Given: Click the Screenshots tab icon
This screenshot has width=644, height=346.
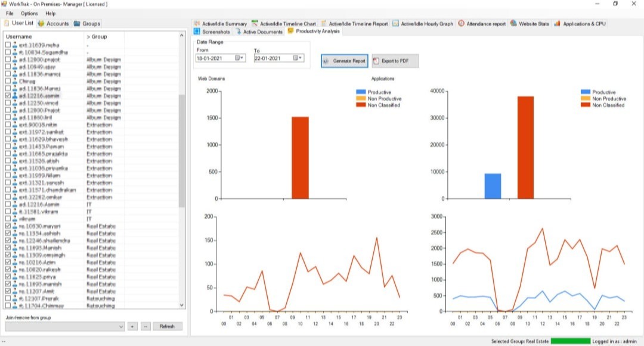Looking at the screenshot, I should point(197,31).
